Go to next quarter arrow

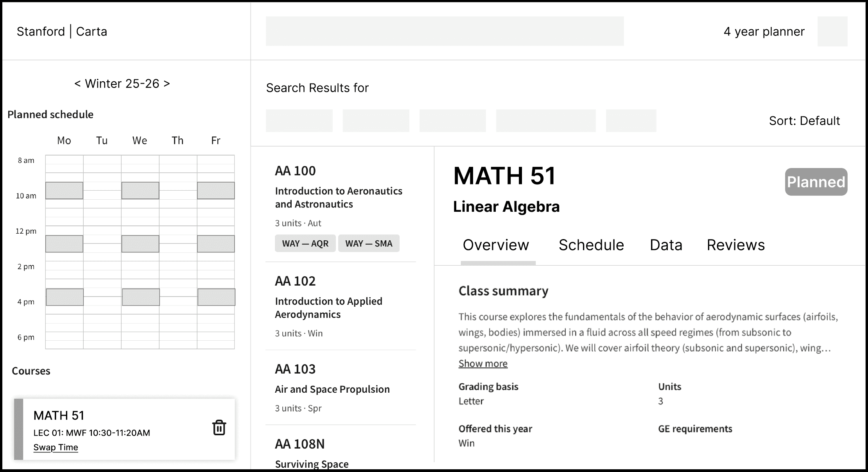click(x=167, y=84)
